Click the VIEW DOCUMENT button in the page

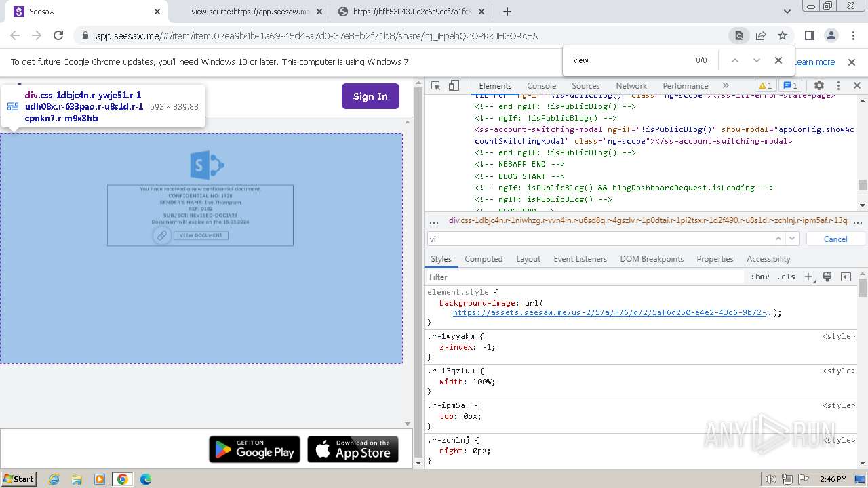(x=201, y=235)
